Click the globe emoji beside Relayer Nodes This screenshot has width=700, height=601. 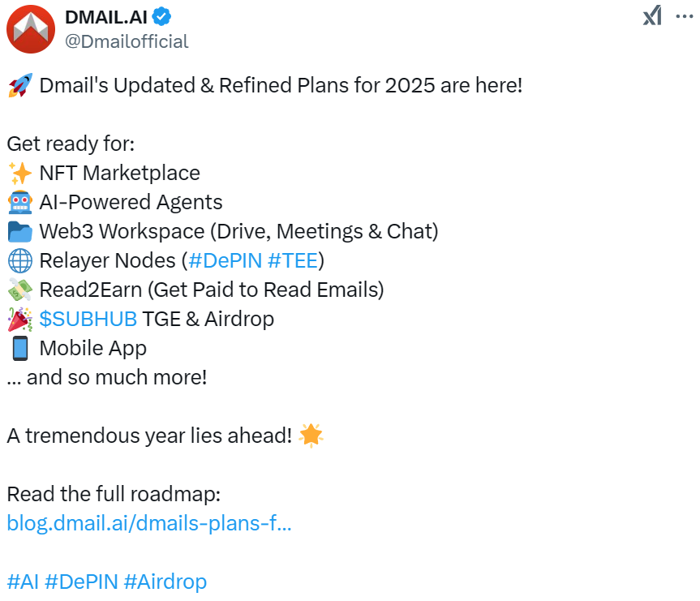pyautogui.click(x=20, y=260)
